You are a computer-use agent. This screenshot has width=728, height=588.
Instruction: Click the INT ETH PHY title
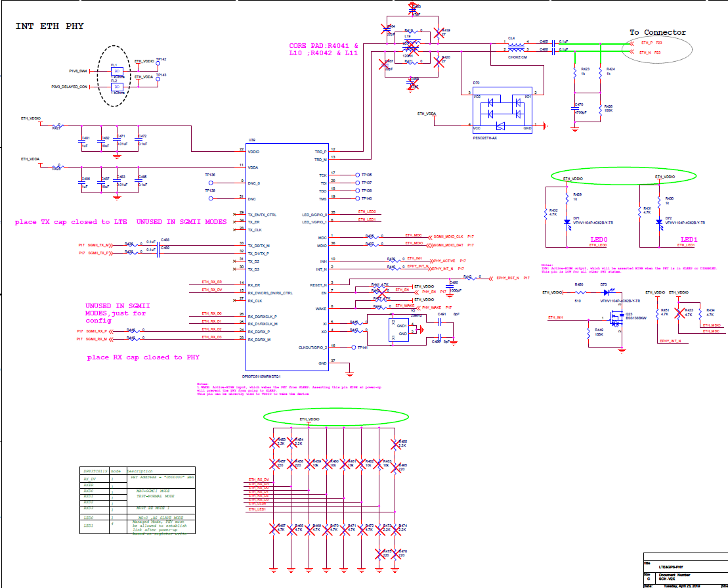tap(50, 26)
